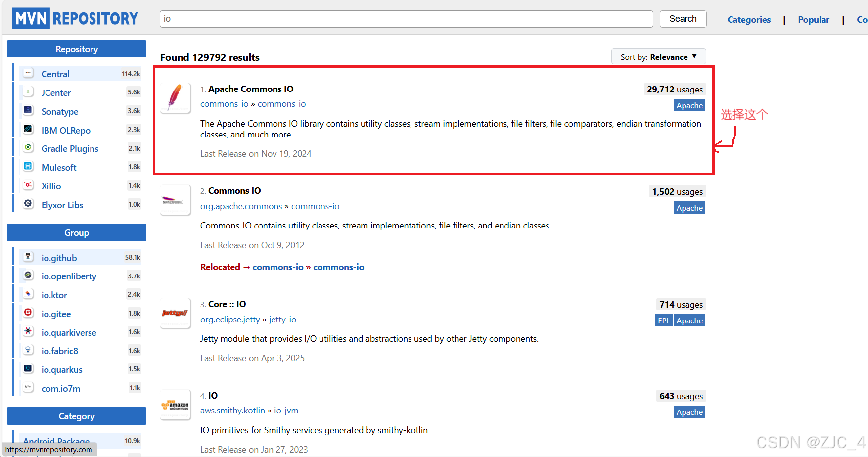The width and height of the screenshot is (868, 457).
Task: Click the io.fabric8 group icon
Action: pyautogui.click(x=28, y=350)
